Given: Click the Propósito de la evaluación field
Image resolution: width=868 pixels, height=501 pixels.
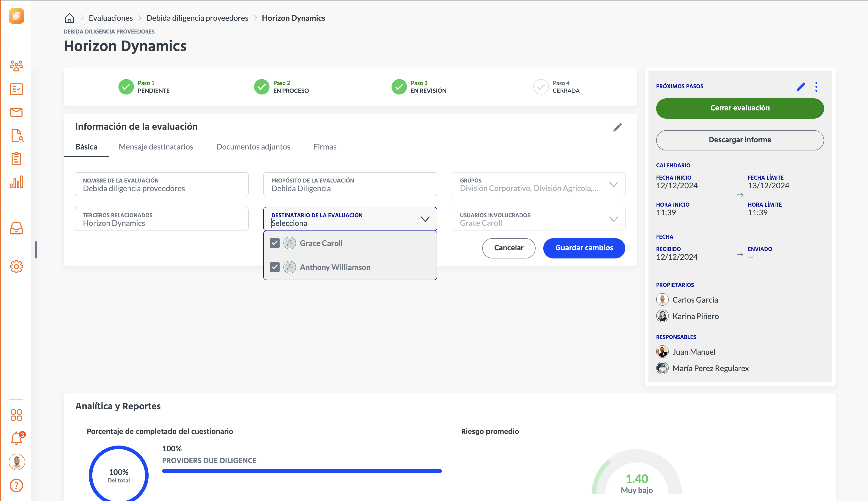Looking at the screenshot, I should tap(350, 184).
